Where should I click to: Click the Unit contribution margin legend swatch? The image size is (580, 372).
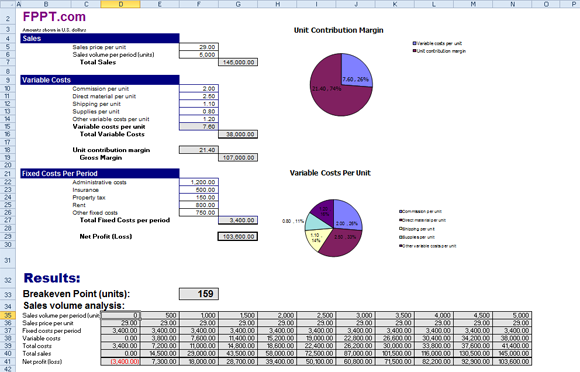click(x=414, y=51)
